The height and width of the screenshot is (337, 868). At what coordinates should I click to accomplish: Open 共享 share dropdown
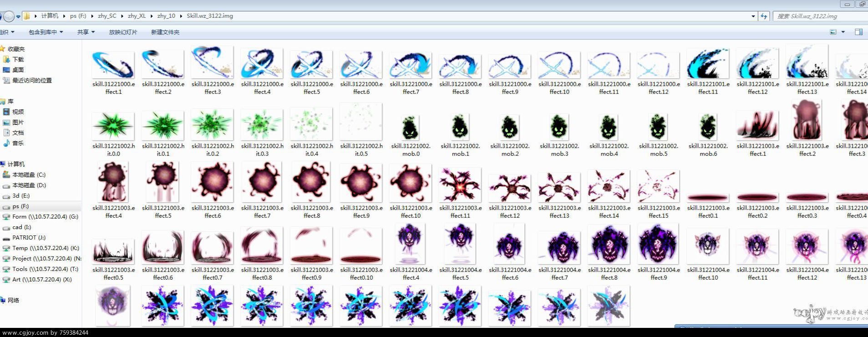(86, 32)
